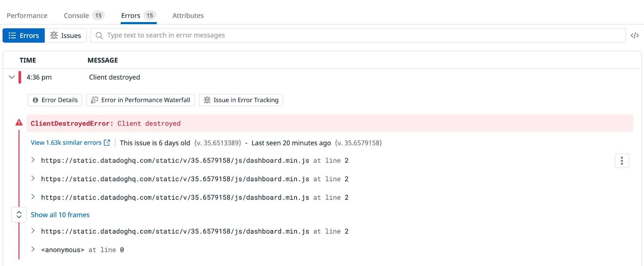
Task: Expand the first dashboard.min.js stack frame
Action: point(33,160)
